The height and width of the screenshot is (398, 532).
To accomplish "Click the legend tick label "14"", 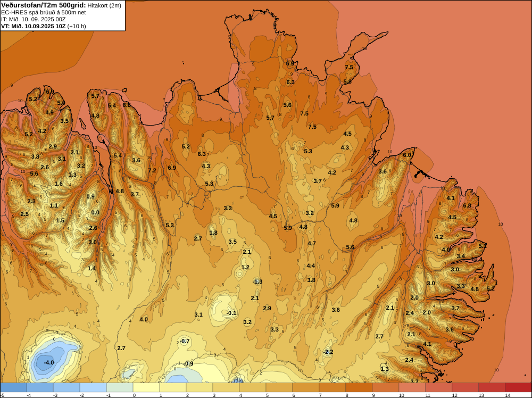I will pos(508,395).
